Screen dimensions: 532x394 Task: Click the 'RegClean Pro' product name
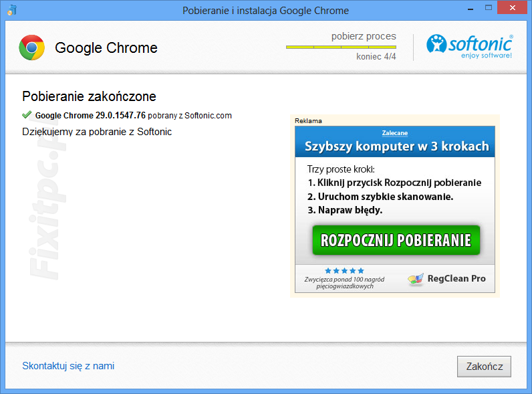tap(456, 278)
